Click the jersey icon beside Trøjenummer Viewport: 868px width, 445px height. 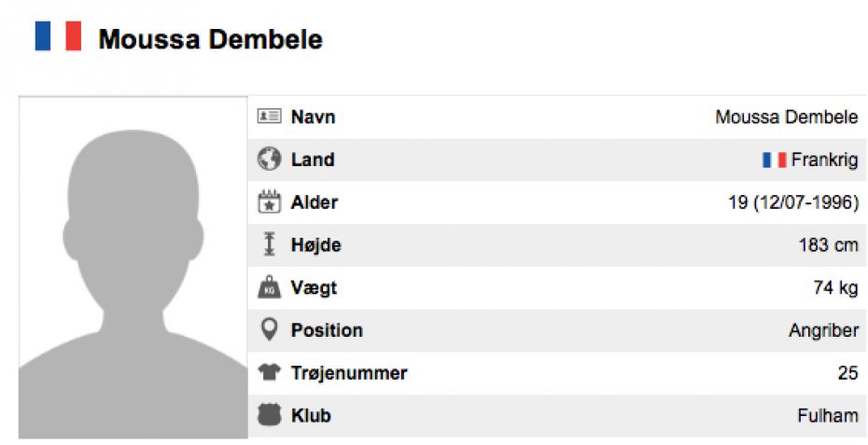(x=270, y=373)
